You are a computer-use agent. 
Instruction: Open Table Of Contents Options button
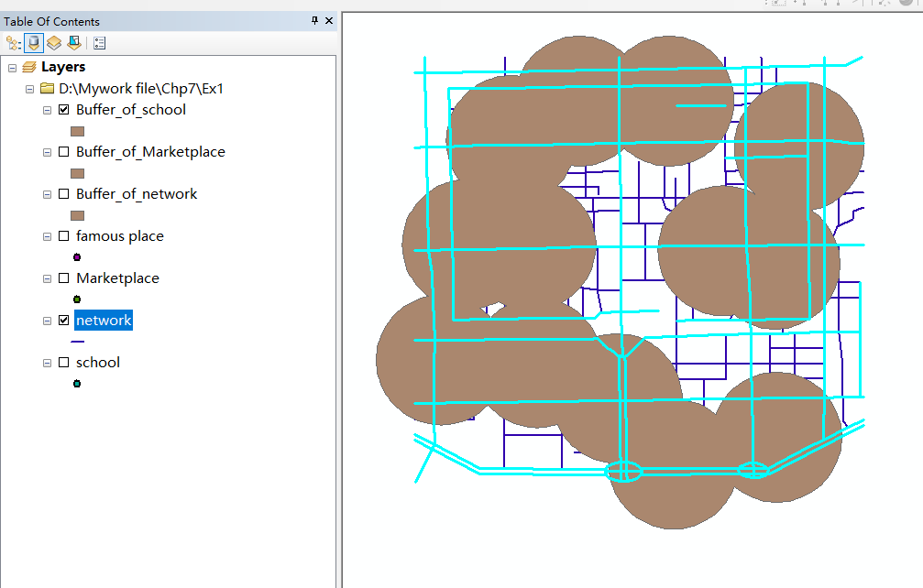(100, 43)
